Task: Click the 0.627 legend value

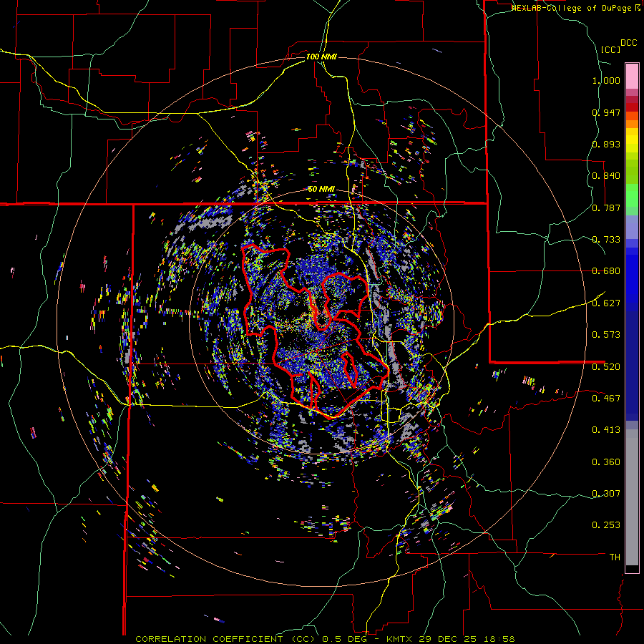Action: click(x=606, y=303)
